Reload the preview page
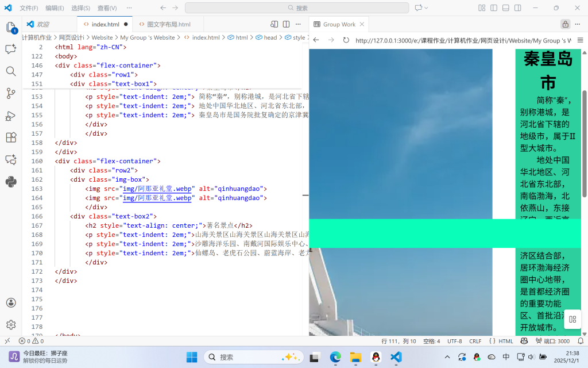 pyautogui.click(x=346, y=40)
